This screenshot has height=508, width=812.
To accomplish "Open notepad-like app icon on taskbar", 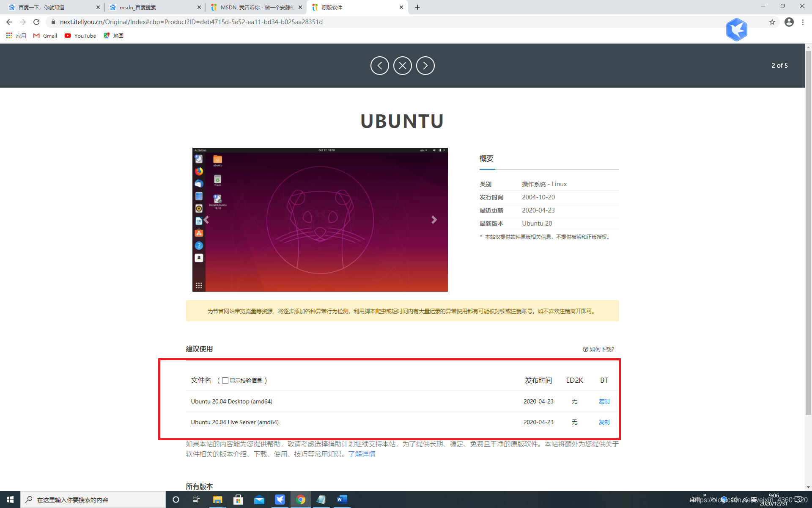I will (321, 500).
